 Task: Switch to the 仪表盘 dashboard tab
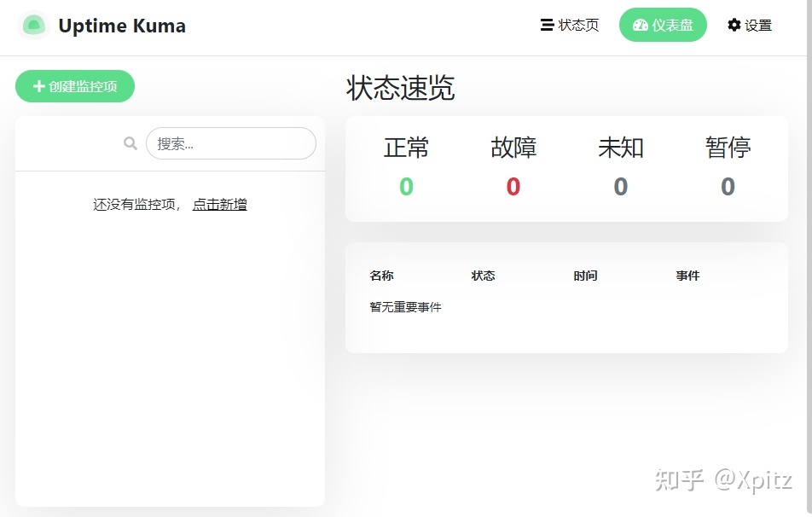point(663,25)
